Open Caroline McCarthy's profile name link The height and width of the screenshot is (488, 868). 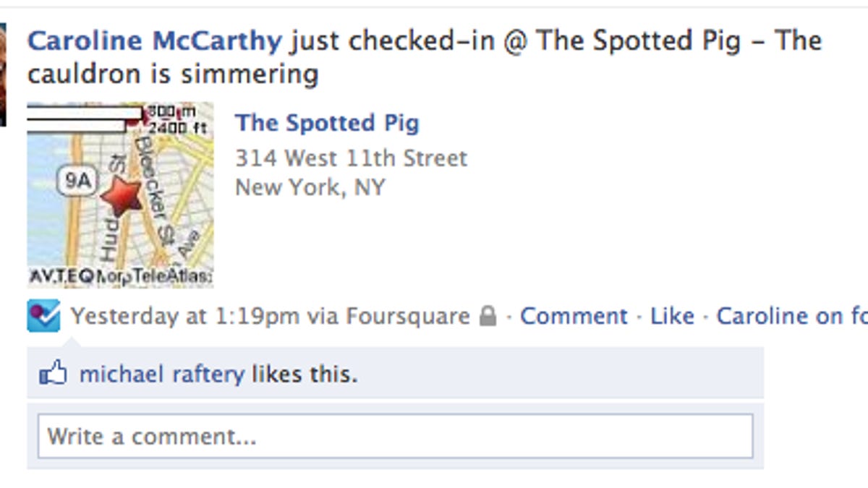coord(154,40)
